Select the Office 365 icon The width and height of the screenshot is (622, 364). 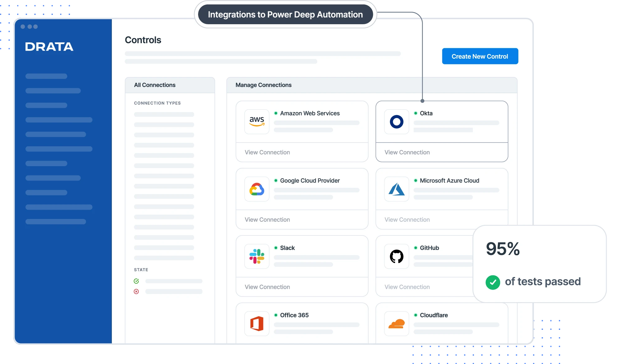coord(257,323)
